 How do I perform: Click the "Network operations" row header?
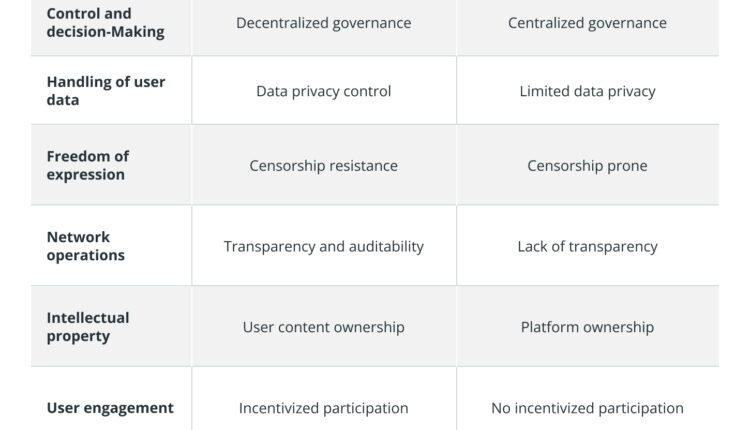point(86,246)
